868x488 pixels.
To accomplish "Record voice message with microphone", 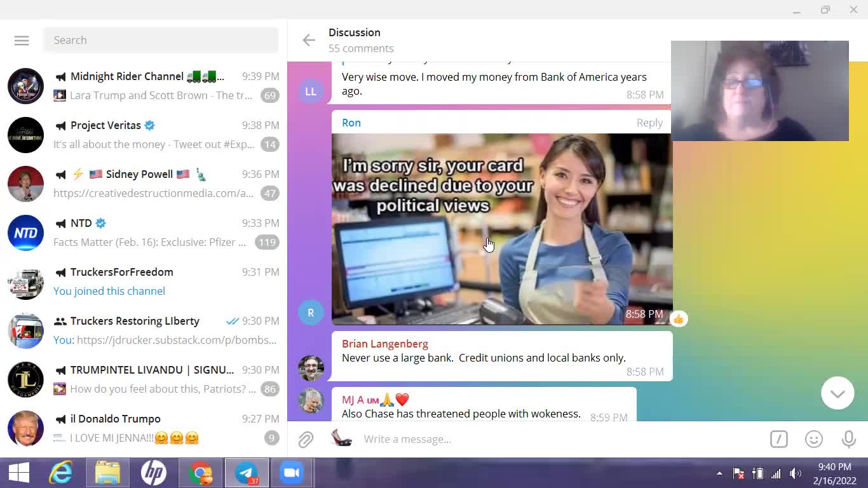I will tap(848, 439).
